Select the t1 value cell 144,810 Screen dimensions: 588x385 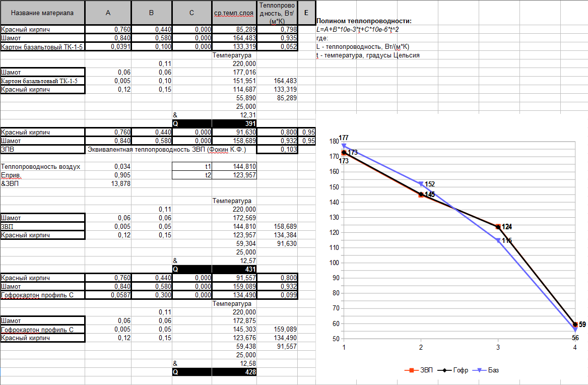click(x=234, y=166)
